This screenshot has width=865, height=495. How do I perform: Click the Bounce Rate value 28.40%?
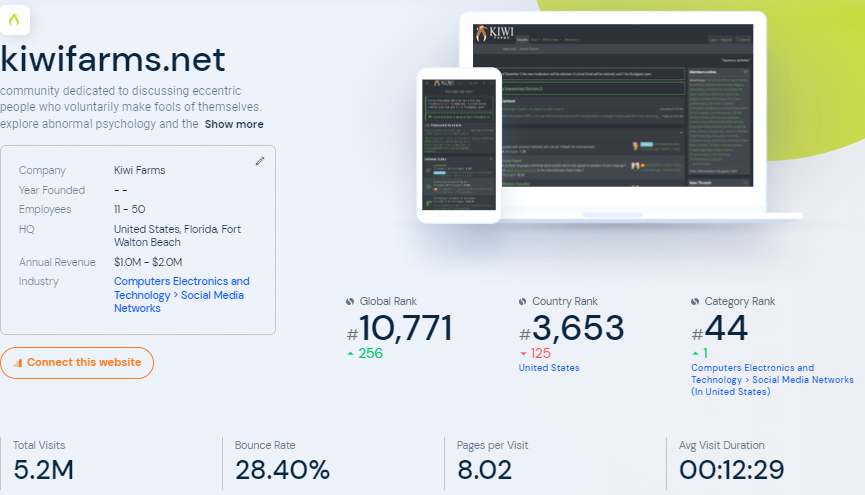click(282, 470)
